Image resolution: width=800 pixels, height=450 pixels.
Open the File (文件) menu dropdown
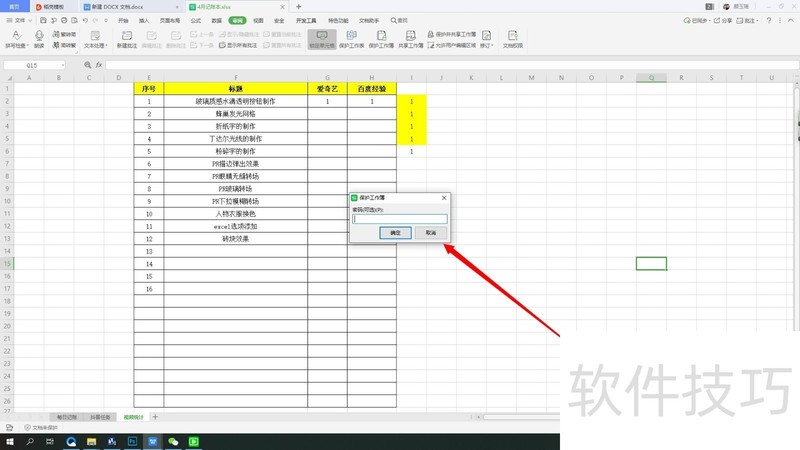click(19, 20)
